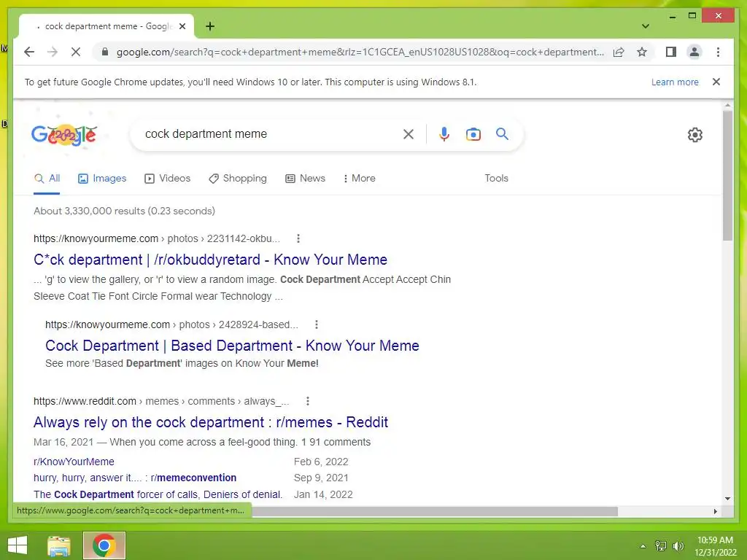This screenshot has height=560, width=747.
Task: Open hurry, hurry, answer it memeconvention link
Action: (x=135, y=478)
